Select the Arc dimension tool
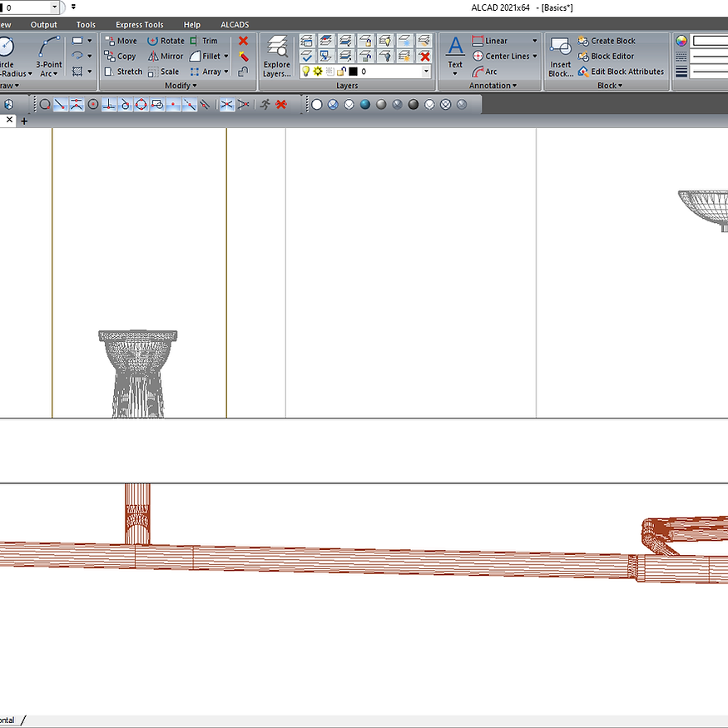728x728 pixels. click(484, 72)
